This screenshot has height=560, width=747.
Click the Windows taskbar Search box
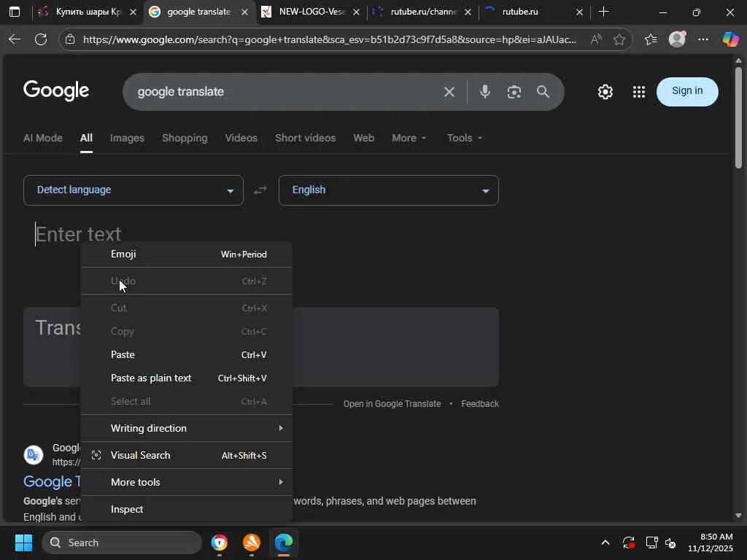pyautogui.click(x=122, y=542)
